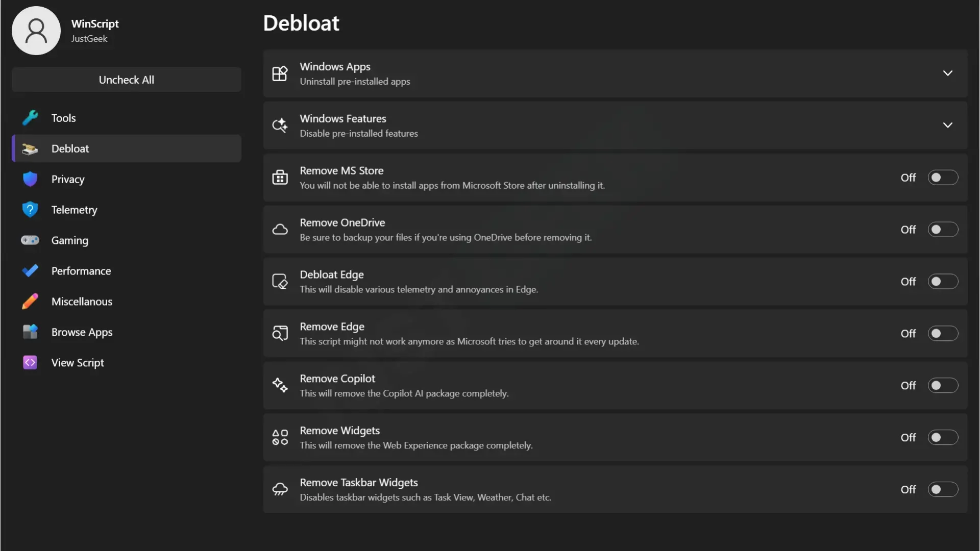Open the Windows Apps section row
Viewport: 980px width, 551px height.
tap(616, 73)
